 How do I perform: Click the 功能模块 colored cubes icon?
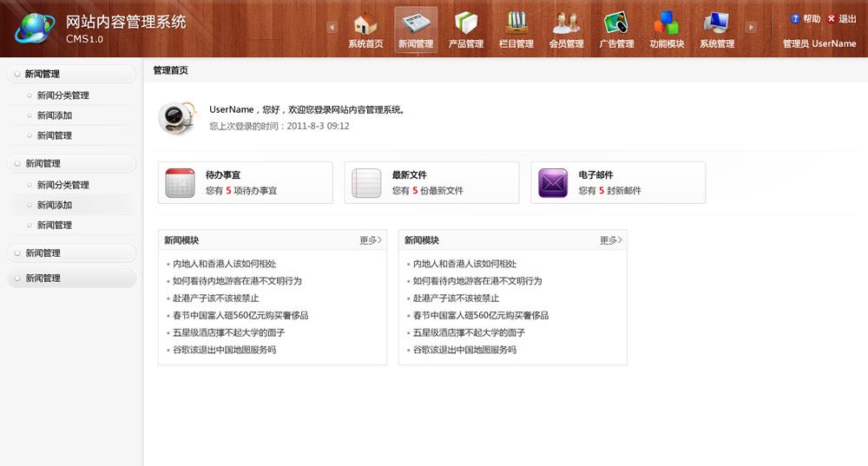(667, 23)
